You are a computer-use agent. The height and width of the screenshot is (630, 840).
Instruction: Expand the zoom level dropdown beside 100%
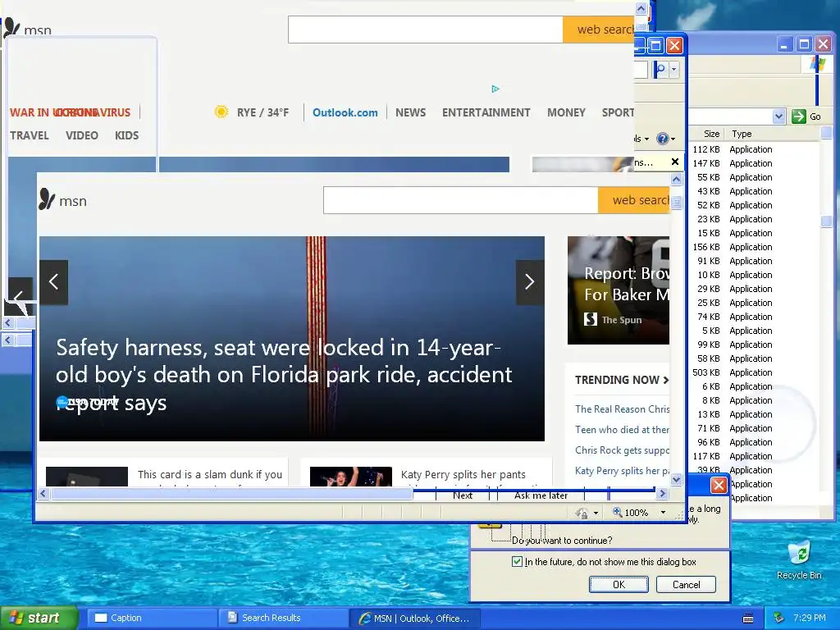pyautogui.click(x=663, y=513)
